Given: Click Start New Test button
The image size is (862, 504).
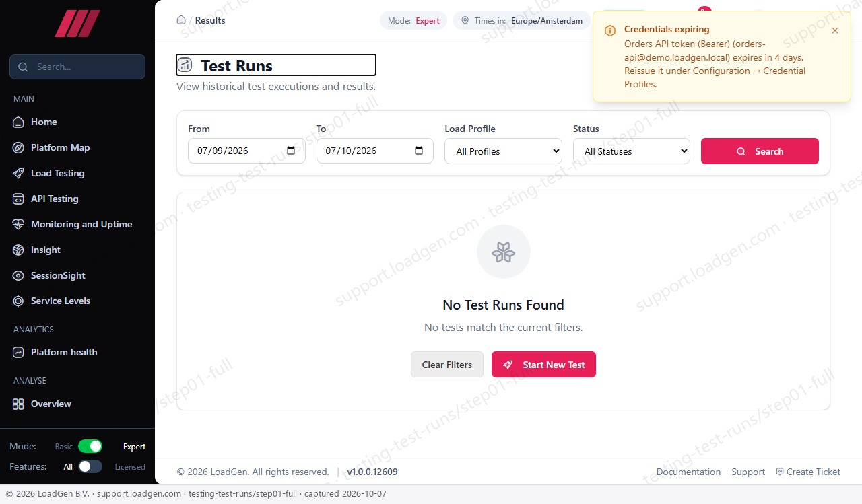Looking at the screenshot, I should (x=543, y=365).
